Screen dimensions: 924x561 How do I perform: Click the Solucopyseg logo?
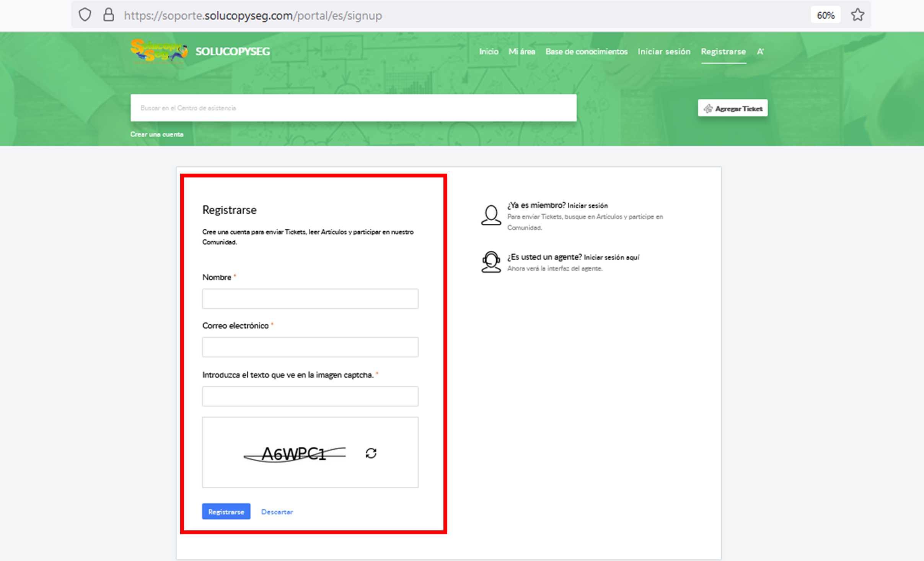159,51
